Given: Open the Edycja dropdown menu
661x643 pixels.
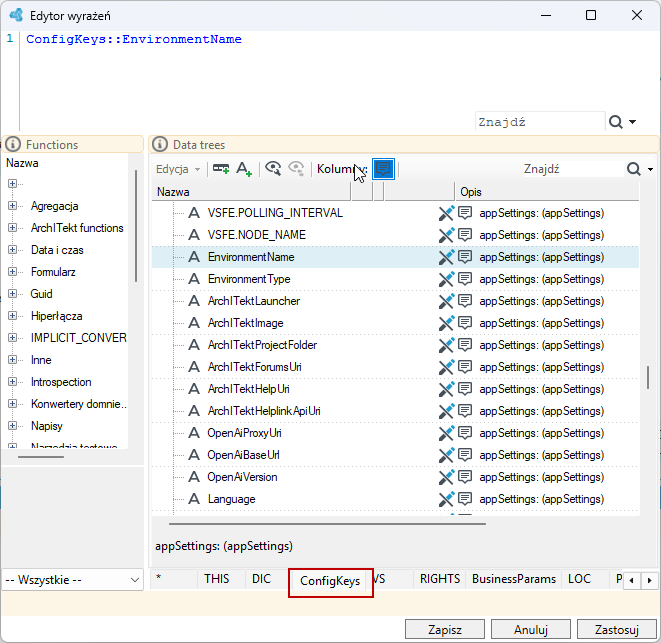Looking at the screenshot, I should 178,169.
